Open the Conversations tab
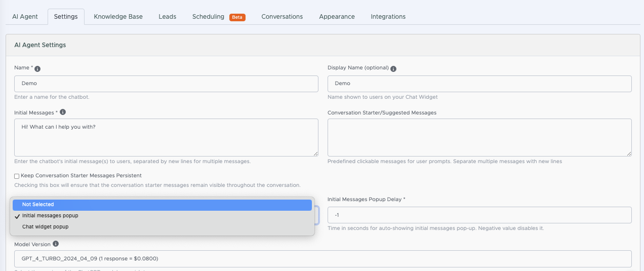The height and width of the screenshot is (271, 644). pyautogui.click(x=282, y=17)
